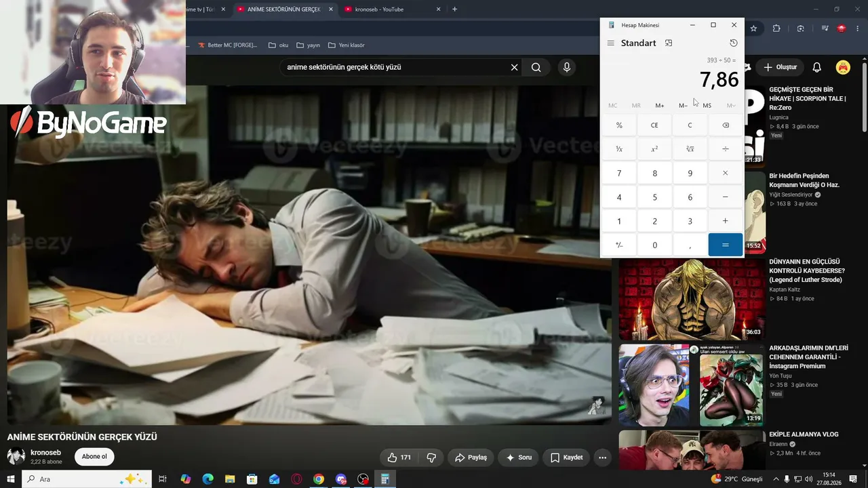This screenshot has width=868, height=488.
Task: Open the oku bookmarks folder
Action: 278,45
